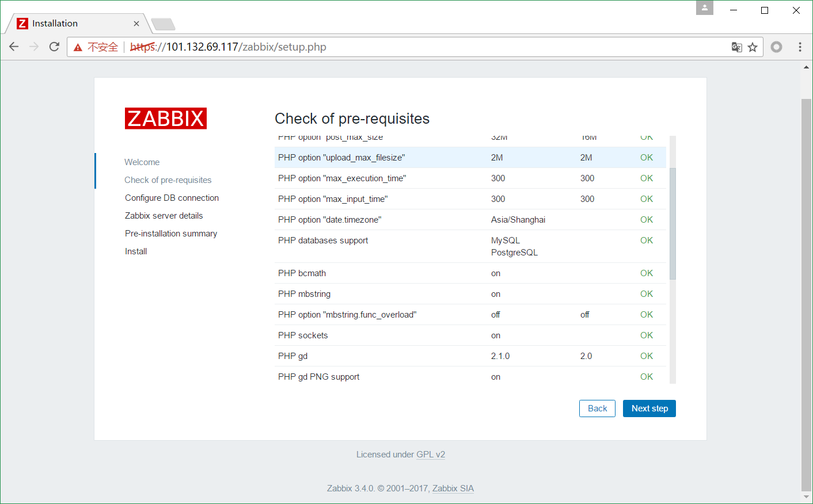Click the Welcome step in sidebar
Viewport: 813px width, 504px height.
[x=142, y=162]
